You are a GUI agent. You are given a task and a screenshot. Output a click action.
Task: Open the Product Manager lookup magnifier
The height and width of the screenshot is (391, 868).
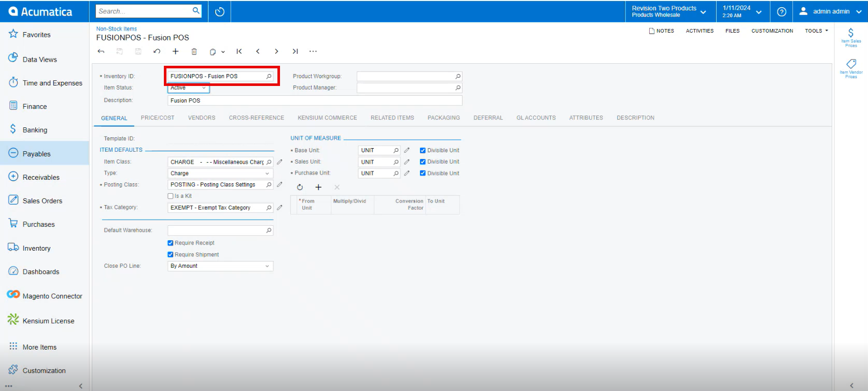[458, 88]
